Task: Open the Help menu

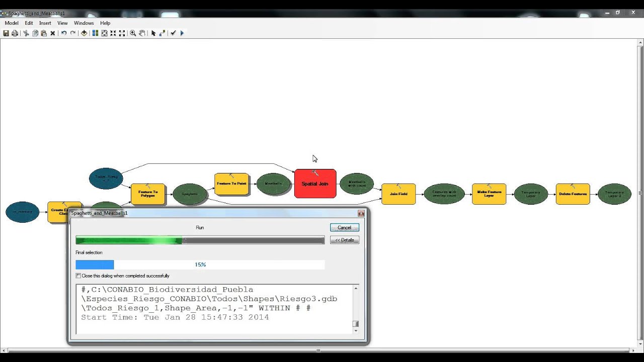Action: pyautogui.click(x=105, y=23)
